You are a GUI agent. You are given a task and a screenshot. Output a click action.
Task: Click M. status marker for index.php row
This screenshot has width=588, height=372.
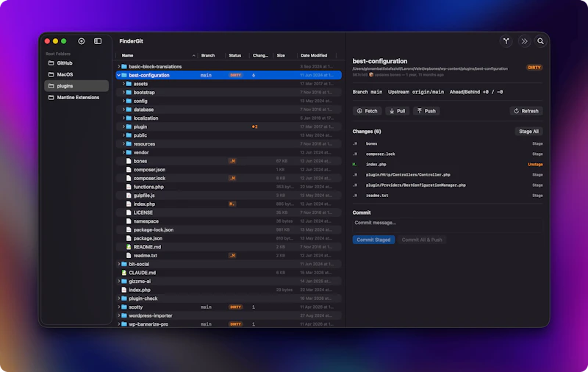pos(232,204)
